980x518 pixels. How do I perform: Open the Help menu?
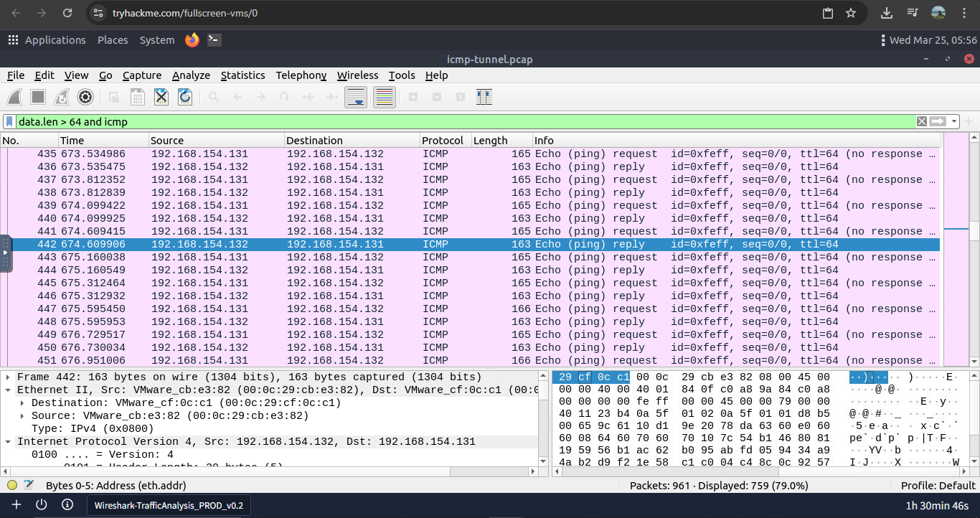point(436,75)
